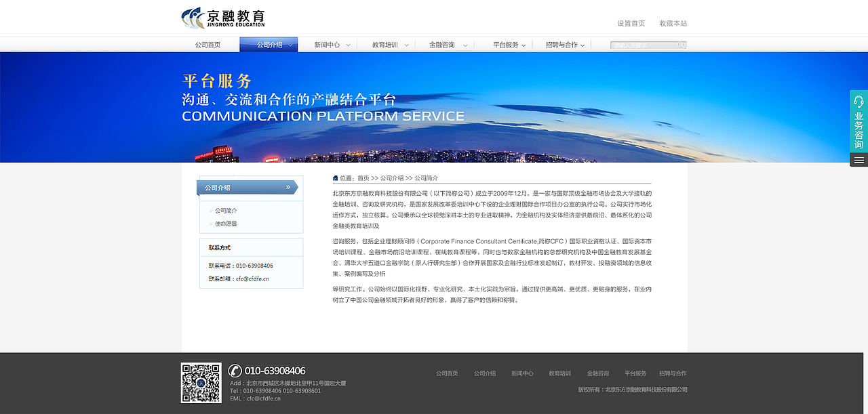
Task: Open 教育培训 in the top navigation
Action: click(x=385, y=45)
